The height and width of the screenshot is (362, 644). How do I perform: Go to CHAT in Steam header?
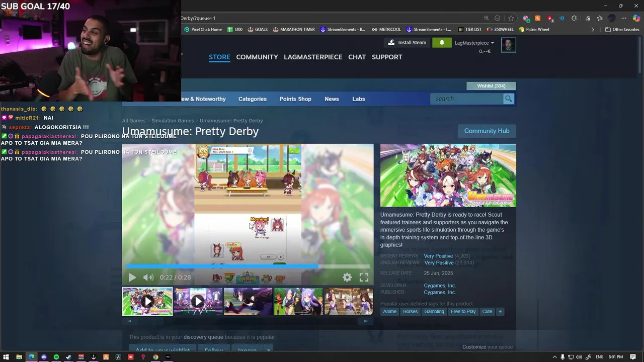point(357,57)
